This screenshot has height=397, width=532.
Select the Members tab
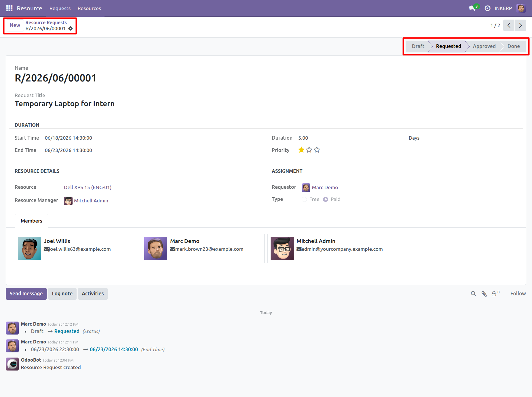tap(31, 221)
